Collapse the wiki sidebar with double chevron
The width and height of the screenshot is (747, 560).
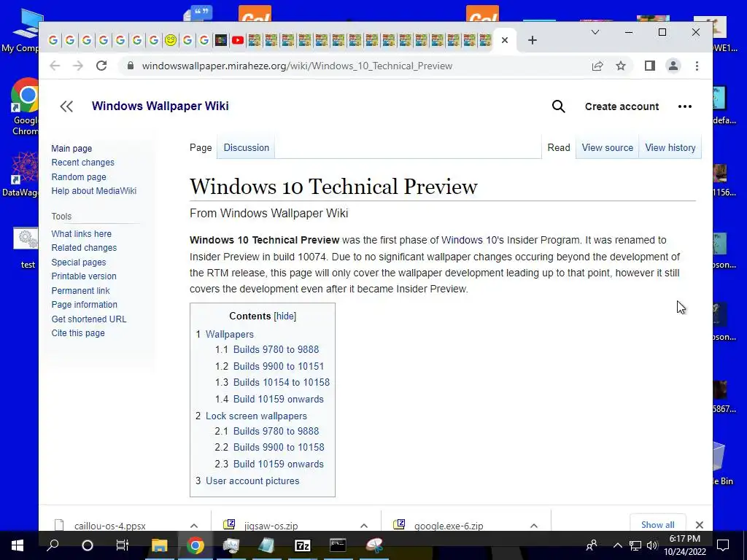click(66, 106)
